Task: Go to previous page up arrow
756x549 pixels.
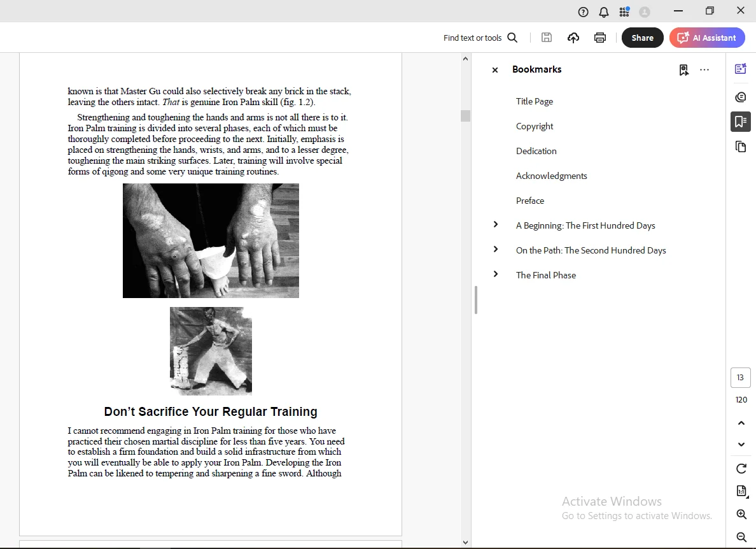Action: coord(741,423)
